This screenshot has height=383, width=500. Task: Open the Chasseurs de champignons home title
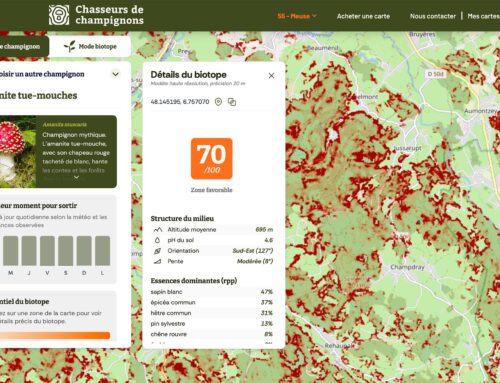[x=109, y=15]
